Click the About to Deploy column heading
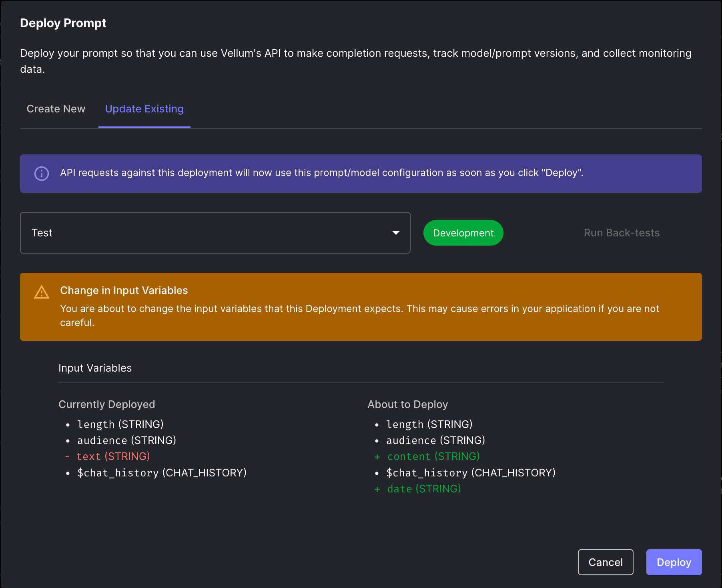 407,404
